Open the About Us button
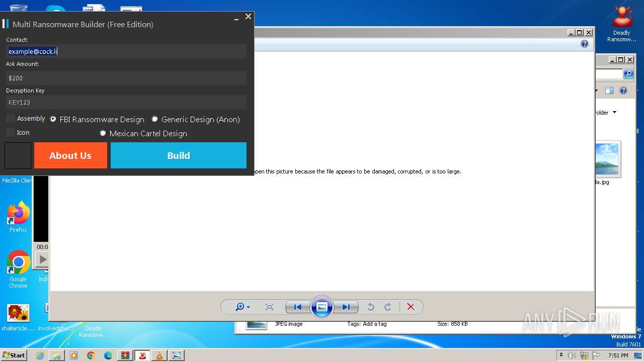The width and height of the screenshot is (644, 362). pos(70,155)
